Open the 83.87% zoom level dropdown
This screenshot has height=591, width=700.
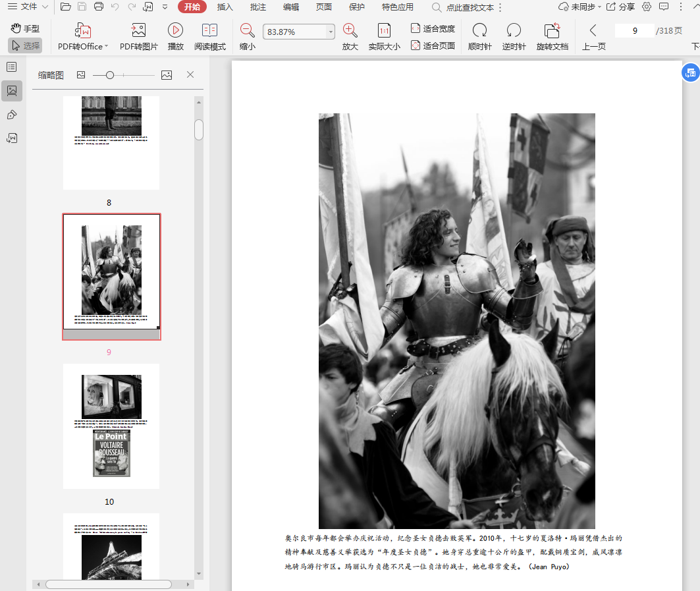tap(330, 32)
